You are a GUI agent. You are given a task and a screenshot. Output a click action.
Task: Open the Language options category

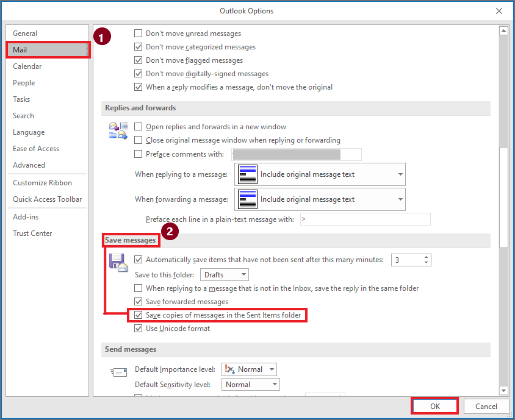coord(48,132)
